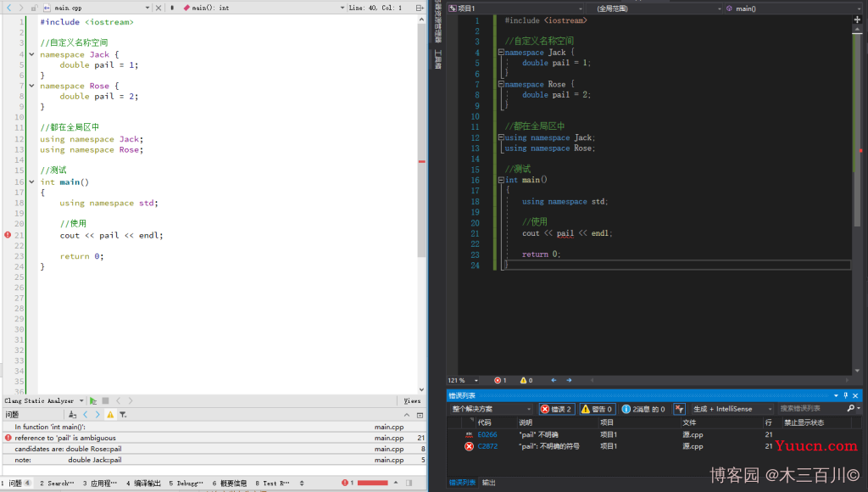Screen dimensions: 868x492
Task: Minimize the issues pane with up caret
Action: (407, 415)
